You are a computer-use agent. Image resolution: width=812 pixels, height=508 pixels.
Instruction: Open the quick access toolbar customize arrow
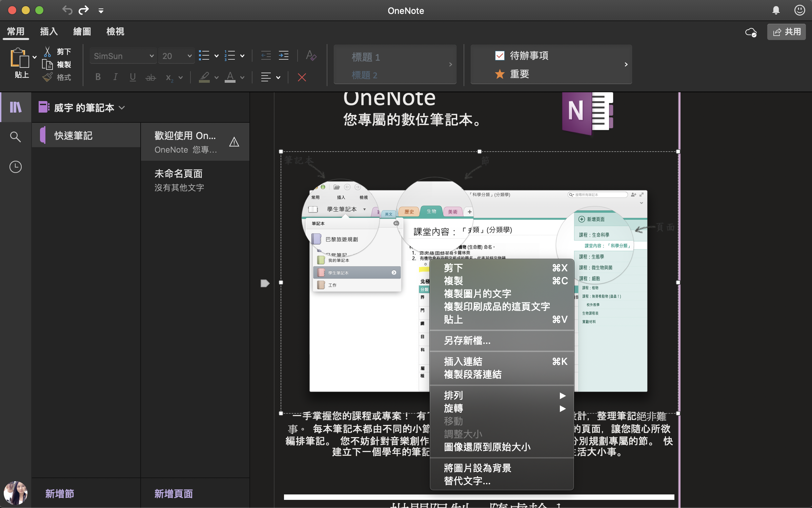pyautogui.click(x=101, y=11)
